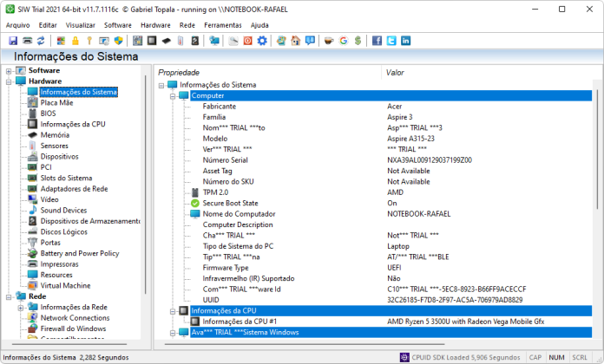Open the Ferramentas menu
The image size is (604, 364).
[x=223, y=25]
